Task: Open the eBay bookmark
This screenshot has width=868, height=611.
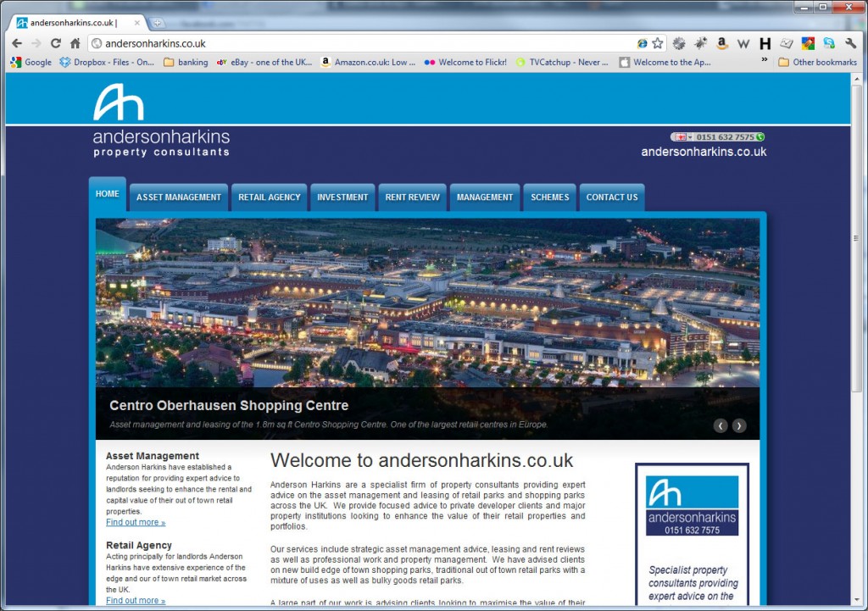Action: 264,62
